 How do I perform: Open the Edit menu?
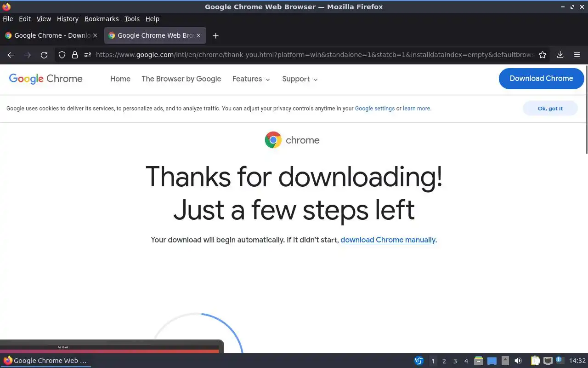(24, 19)
